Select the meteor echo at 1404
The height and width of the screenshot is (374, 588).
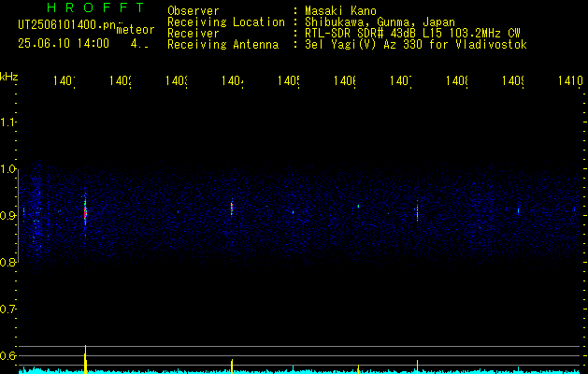232,209
